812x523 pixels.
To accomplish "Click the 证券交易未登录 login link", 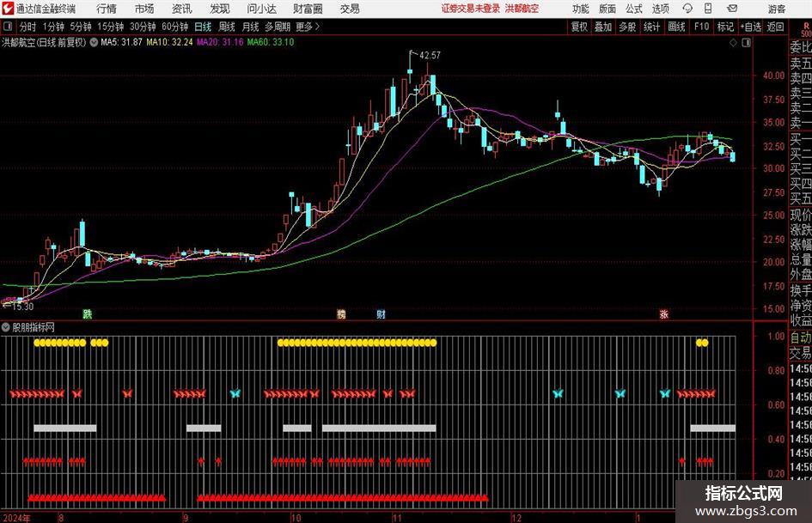I will (471, 9).
